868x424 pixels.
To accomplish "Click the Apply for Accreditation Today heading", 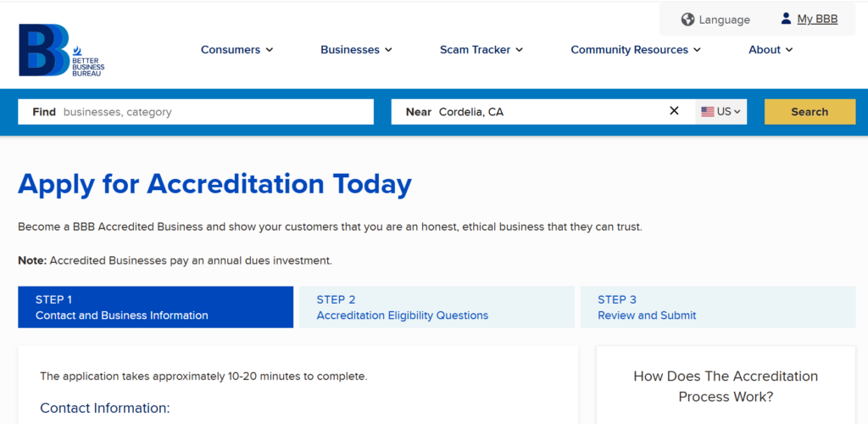I will 214,184.
